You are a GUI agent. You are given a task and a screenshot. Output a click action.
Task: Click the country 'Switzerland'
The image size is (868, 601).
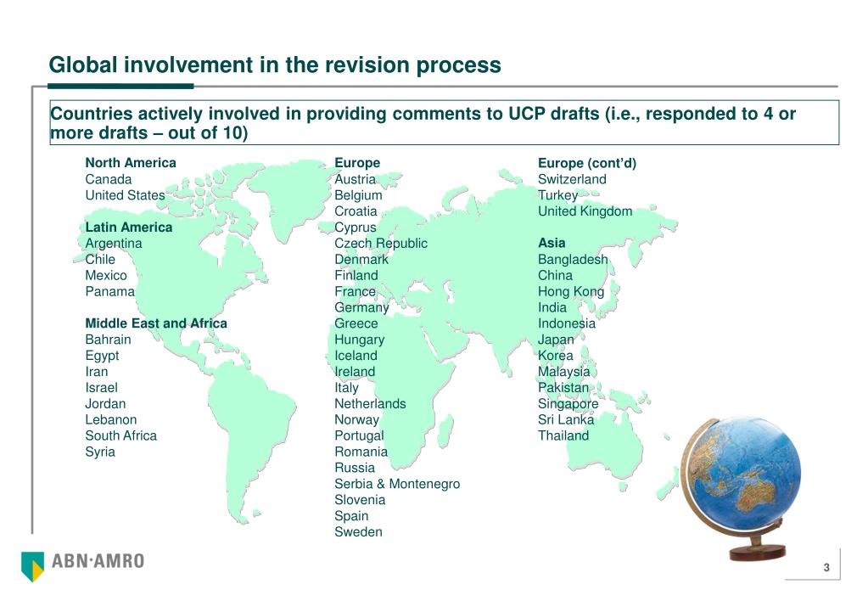(572, 179)
